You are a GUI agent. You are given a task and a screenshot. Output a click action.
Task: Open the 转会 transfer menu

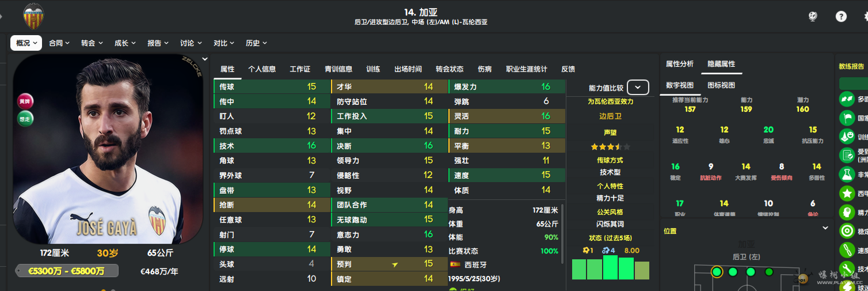point(92,43)
